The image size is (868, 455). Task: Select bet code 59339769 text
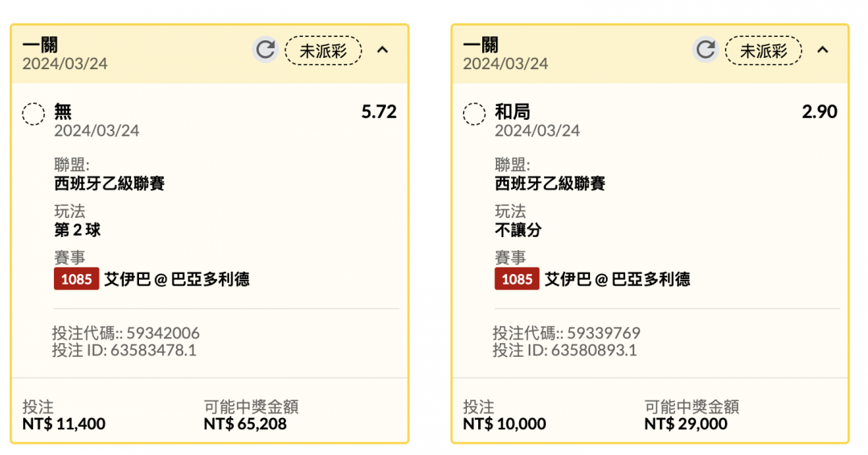(x=604, y=334)
